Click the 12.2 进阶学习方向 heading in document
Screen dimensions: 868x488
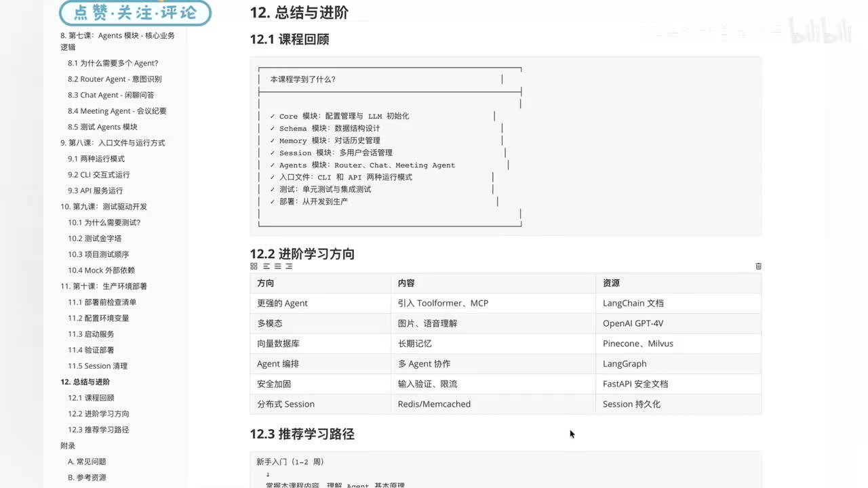point(302,254)
